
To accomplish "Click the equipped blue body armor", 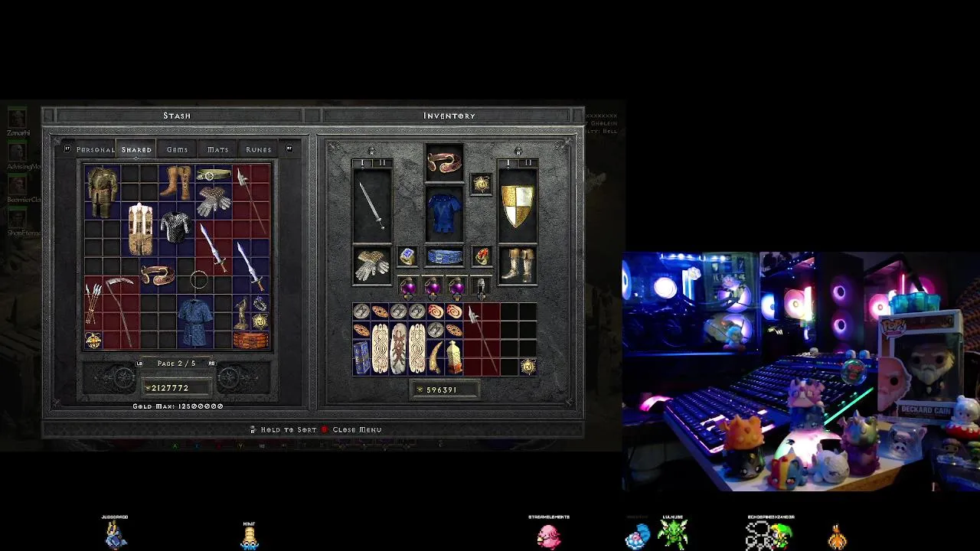I will tap(444, 213).
